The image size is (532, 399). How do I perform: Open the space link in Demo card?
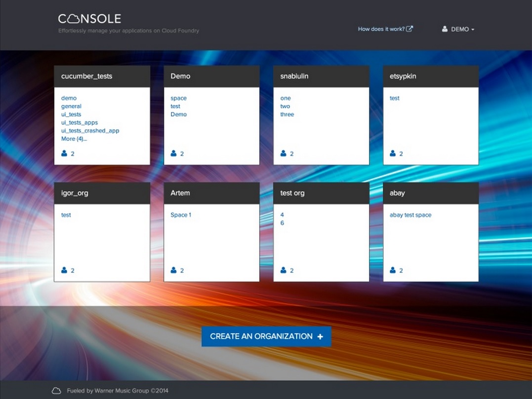pyautogui.click(x=178, y=98)
